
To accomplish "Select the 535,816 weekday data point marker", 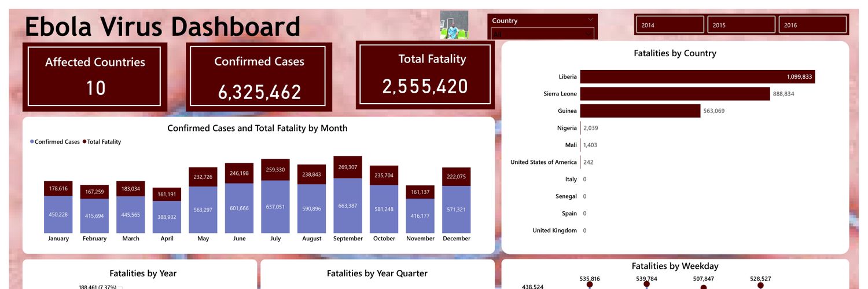I will (x=590, y=284).
